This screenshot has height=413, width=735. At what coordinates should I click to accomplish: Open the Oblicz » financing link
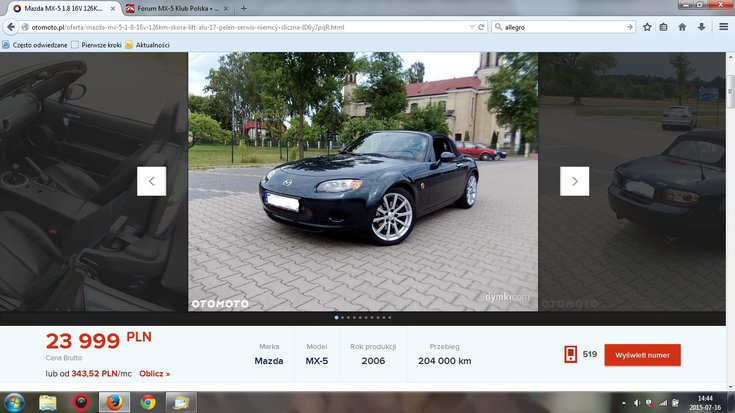(x=155, y=374)
